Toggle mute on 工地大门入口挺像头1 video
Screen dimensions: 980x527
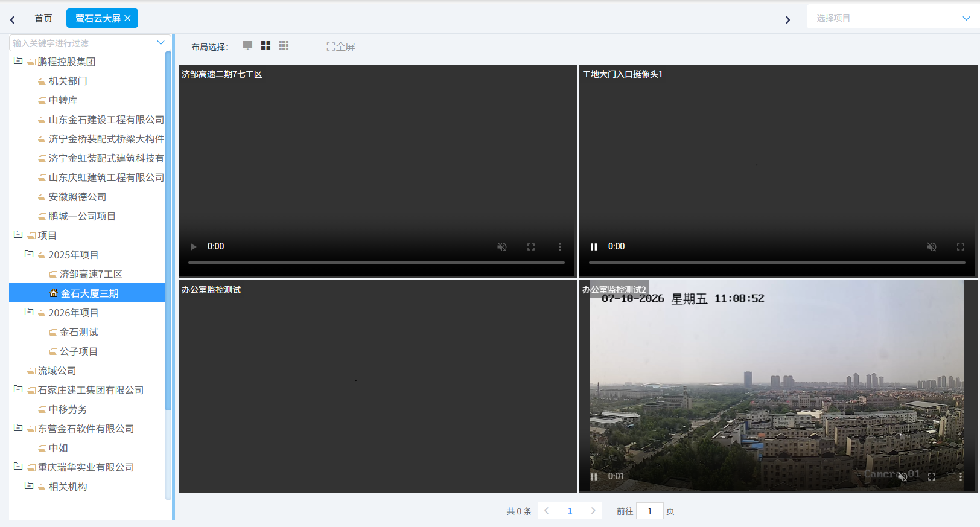(x=932, y=247)
